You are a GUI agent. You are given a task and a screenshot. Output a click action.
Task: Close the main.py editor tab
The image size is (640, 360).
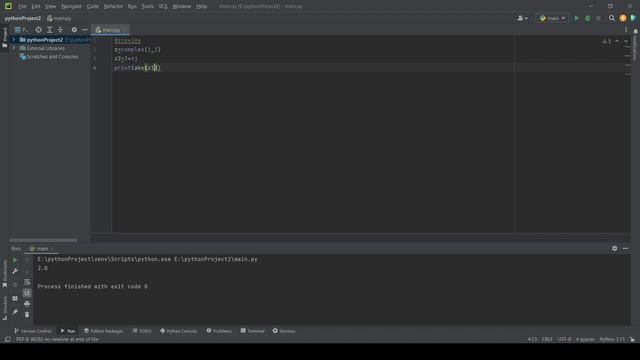125,30
